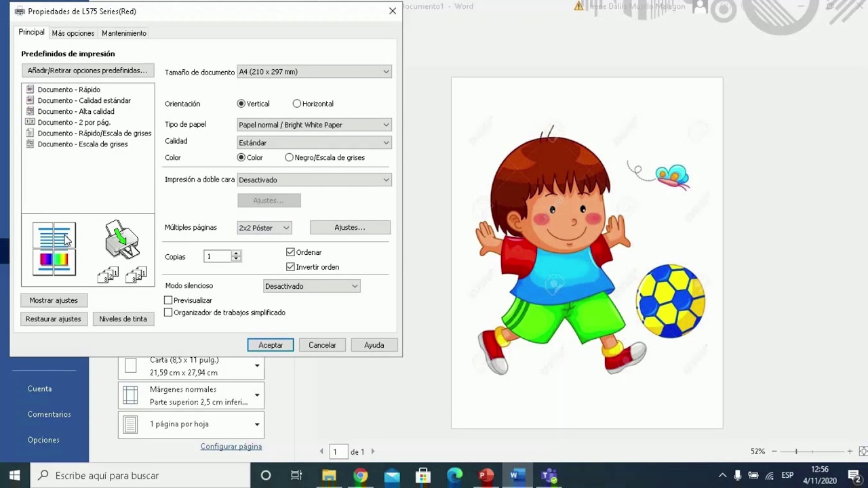The width and height of the screenshot is (868, 488).
Task: Click the page layout preview image
Action: 54,249
